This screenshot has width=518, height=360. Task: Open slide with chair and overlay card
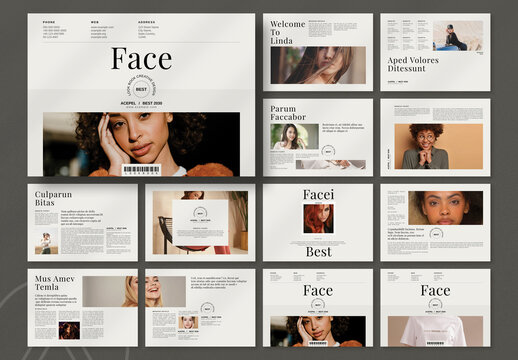[200, 222]
